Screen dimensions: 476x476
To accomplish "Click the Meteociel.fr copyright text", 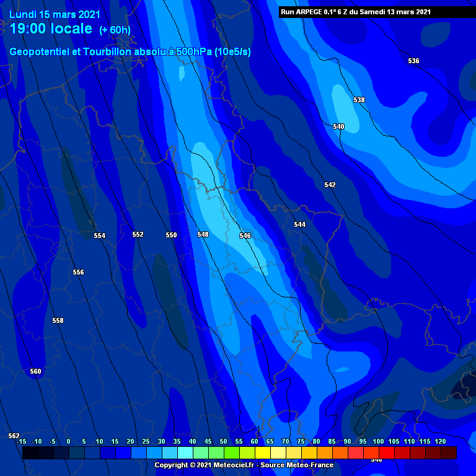I will [x=244, y=465].
